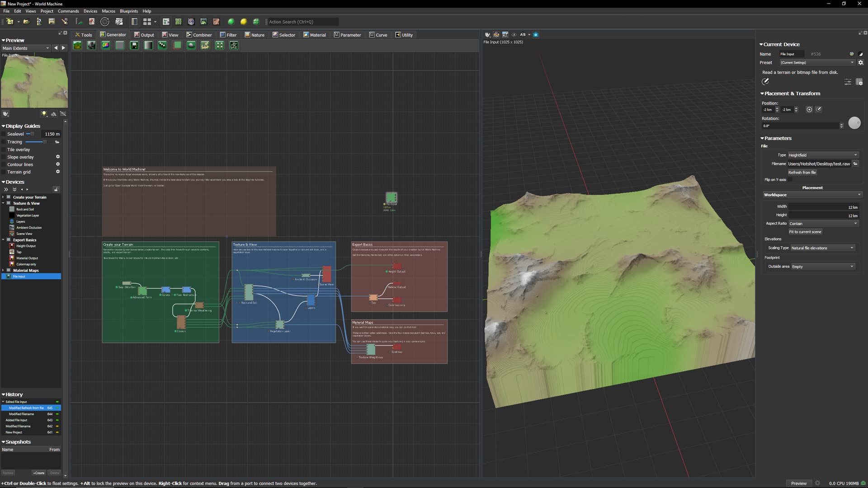
Task: Switch to the Filter device tab
Action: pos(228,35)
